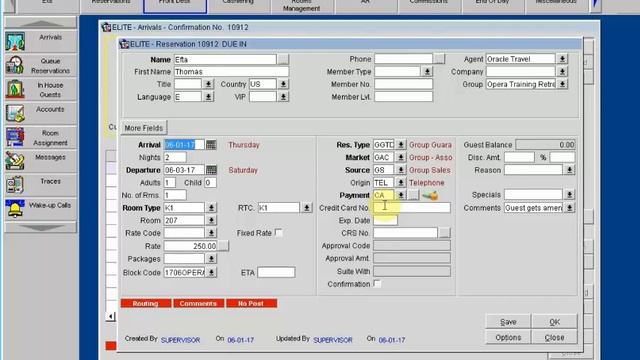Click the Exp. Date input field
Image resolution: width=640 pixels, height=360 pixels.
[385, 220]
